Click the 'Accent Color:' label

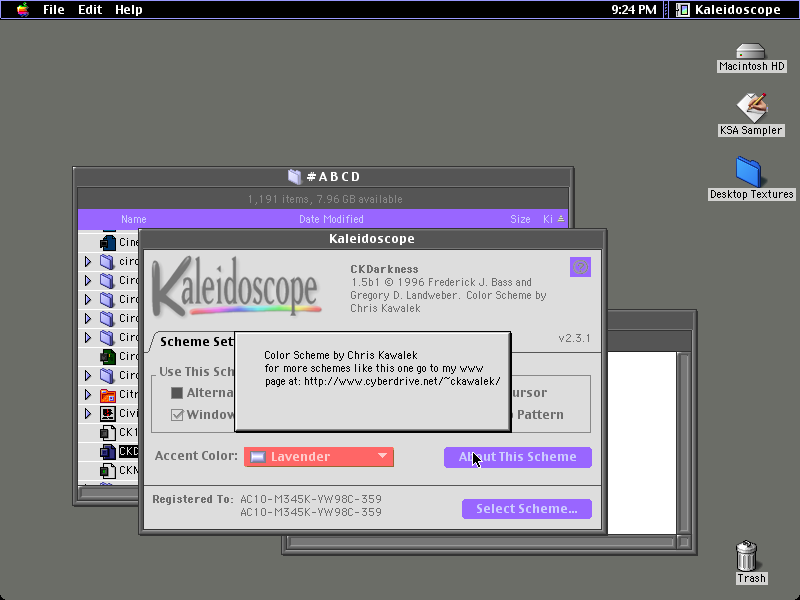196,456
